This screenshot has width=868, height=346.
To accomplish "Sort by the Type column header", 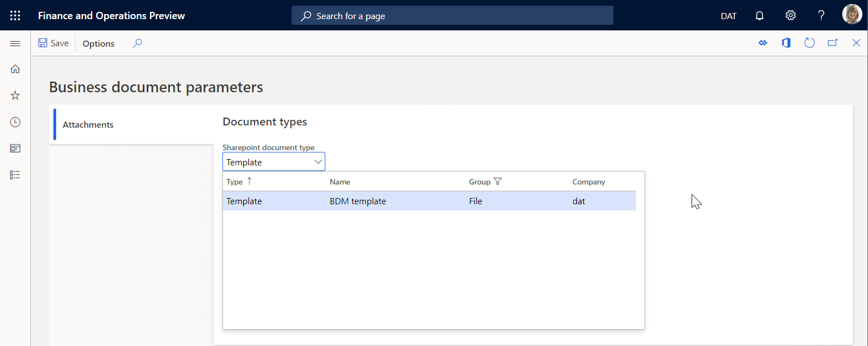I will 234,182.
